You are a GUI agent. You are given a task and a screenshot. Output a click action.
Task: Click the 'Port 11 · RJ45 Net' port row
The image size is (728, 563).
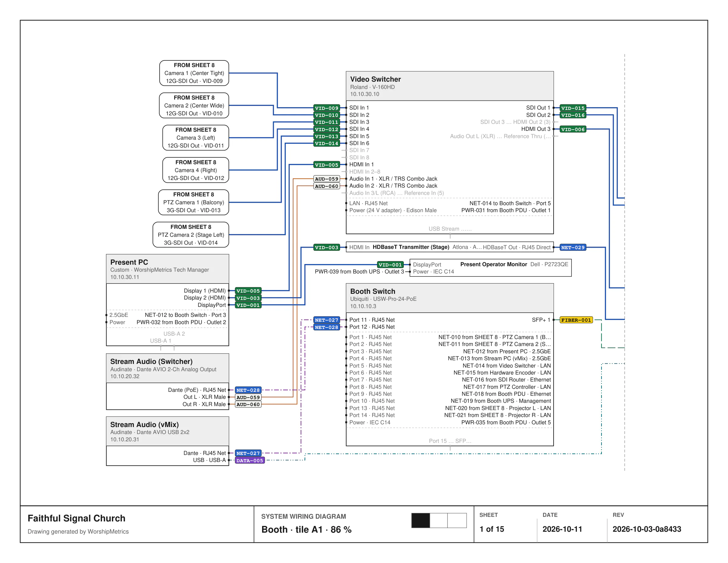[x=372, y=320]
